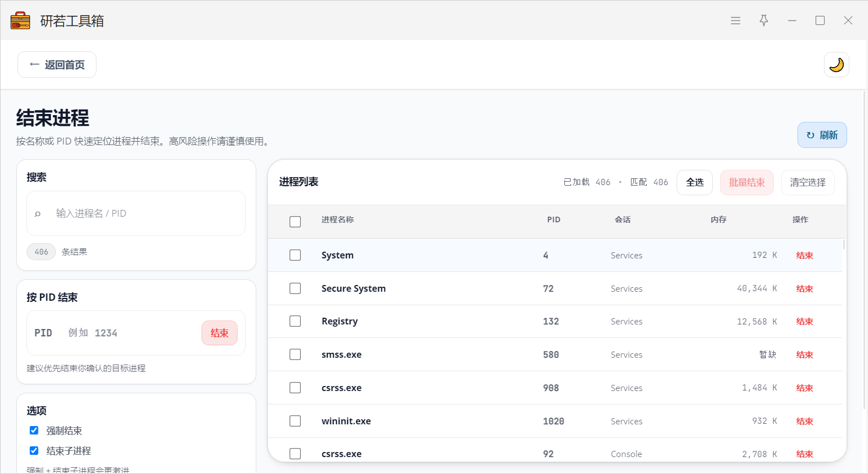Click the search magnifier icon
Screen dimensions: 868x474
(38, 214)
